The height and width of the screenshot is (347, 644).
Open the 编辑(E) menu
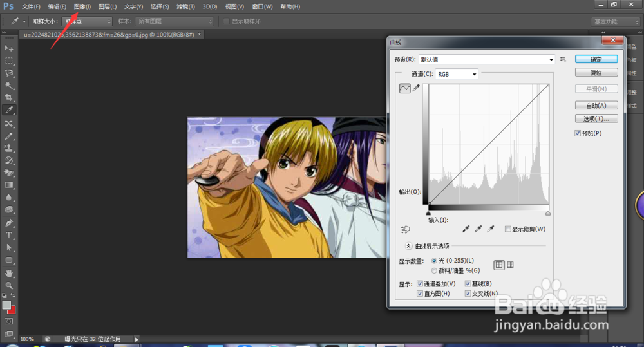pyautogui.click(x=57, y=6)
